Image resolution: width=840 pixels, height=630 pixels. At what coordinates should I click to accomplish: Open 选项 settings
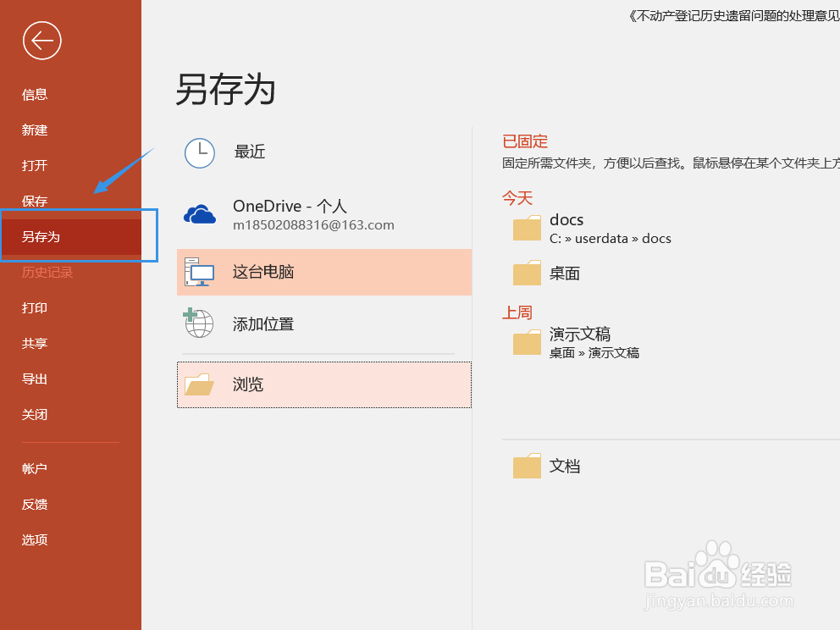[x=35, y=539]
